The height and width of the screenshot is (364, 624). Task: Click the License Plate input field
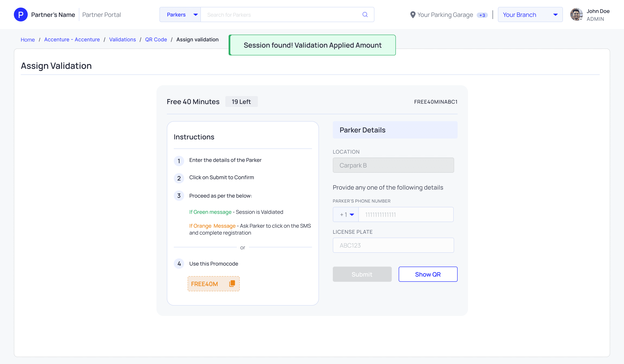pos(393,245)
